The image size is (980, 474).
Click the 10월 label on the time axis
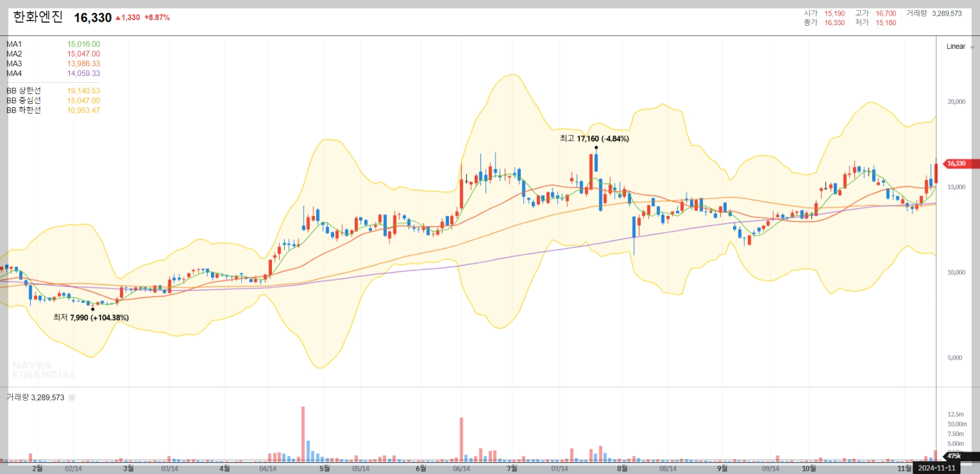809,468
